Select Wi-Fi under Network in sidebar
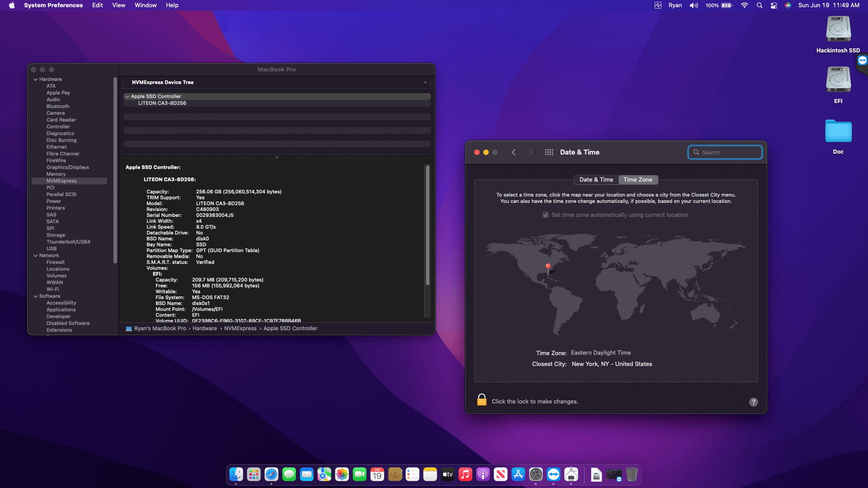 52,290
